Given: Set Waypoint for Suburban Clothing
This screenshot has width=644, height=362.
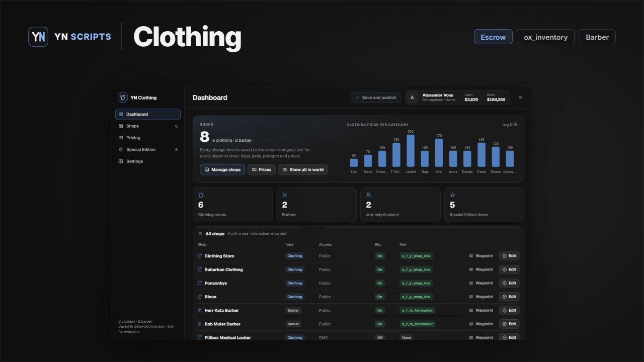Looking at the screenshot, I should 481,269.
